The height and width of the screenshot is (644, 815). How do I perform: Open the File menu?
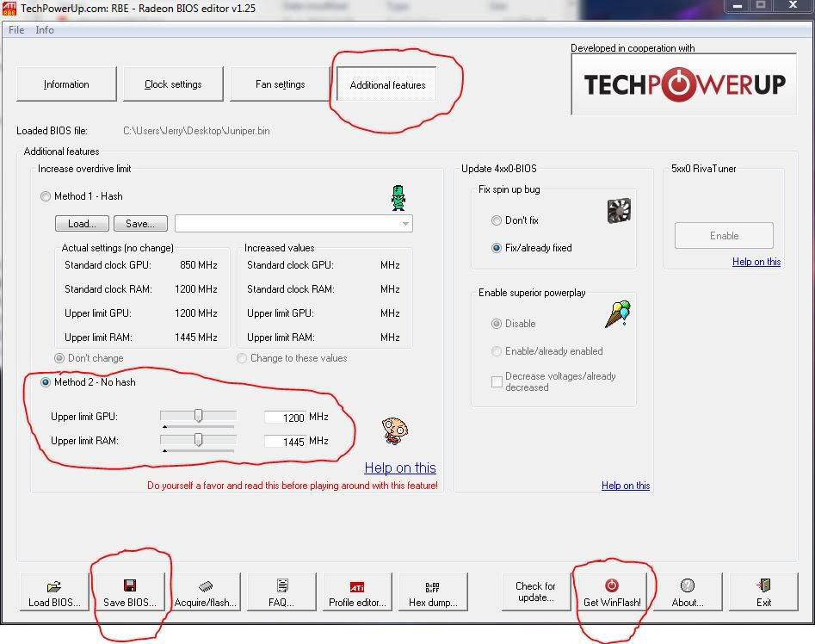tap(16, 30)
